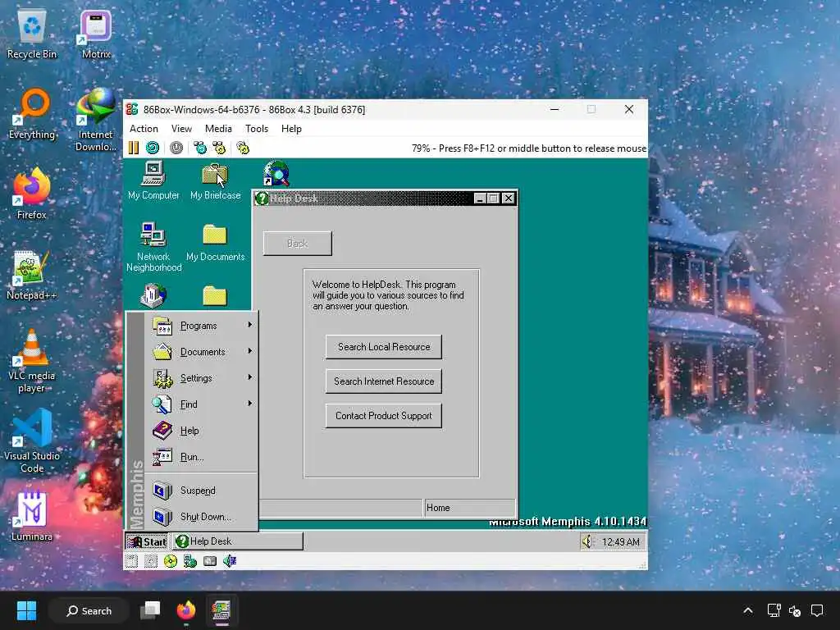The height and width of the screenshot is (630, 840).
Task: Click the gray ACPI power button icon
Action: (176, 148)
